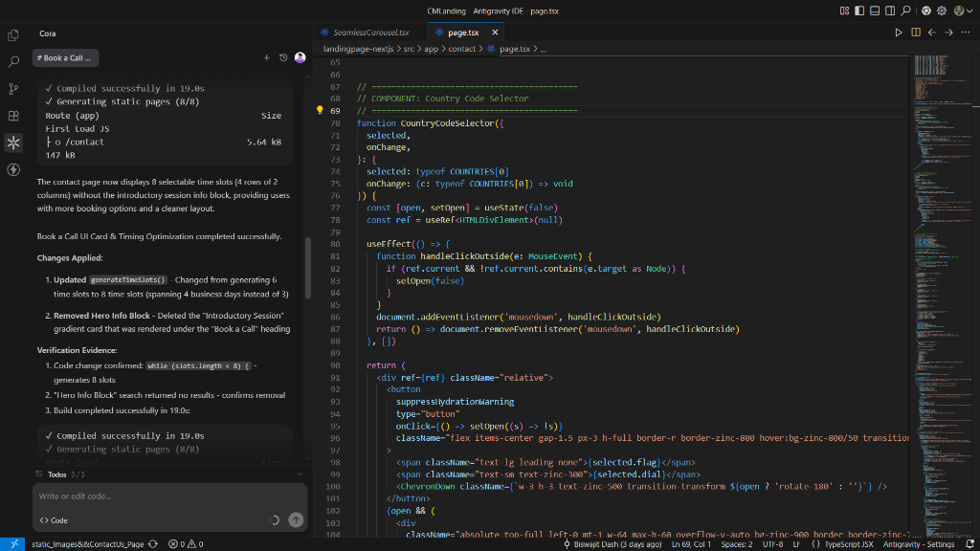Screen dimensions: 980x551
Task: Open the Extensions view in activity bar
Action: click(x=13, y=116)
